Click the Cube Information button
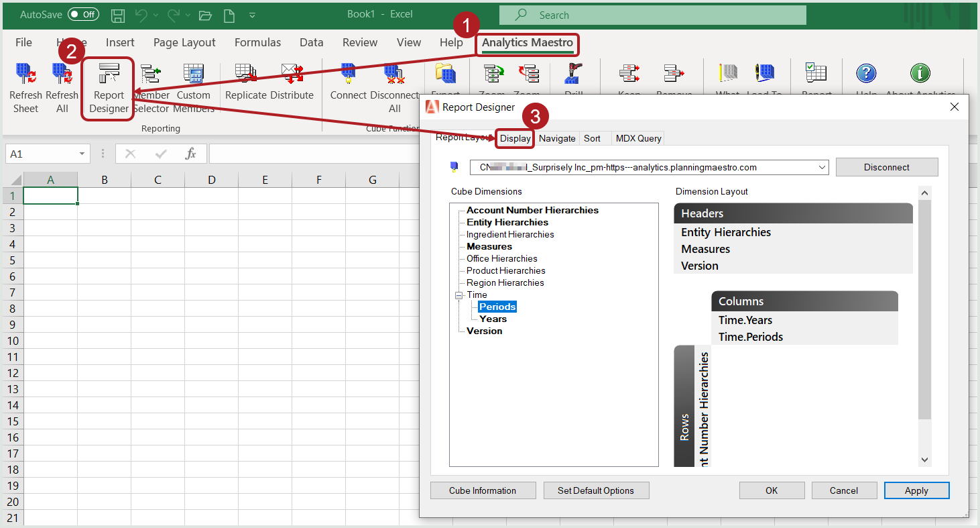This screenshot has width=980, height=528. (483, 490)
